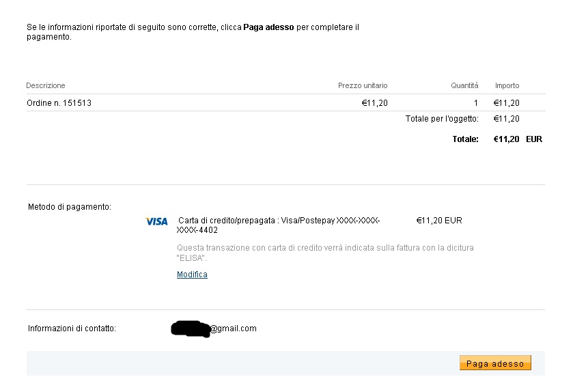
Task: Click the Metodo di pagamento label
Action: click(69, 206)
